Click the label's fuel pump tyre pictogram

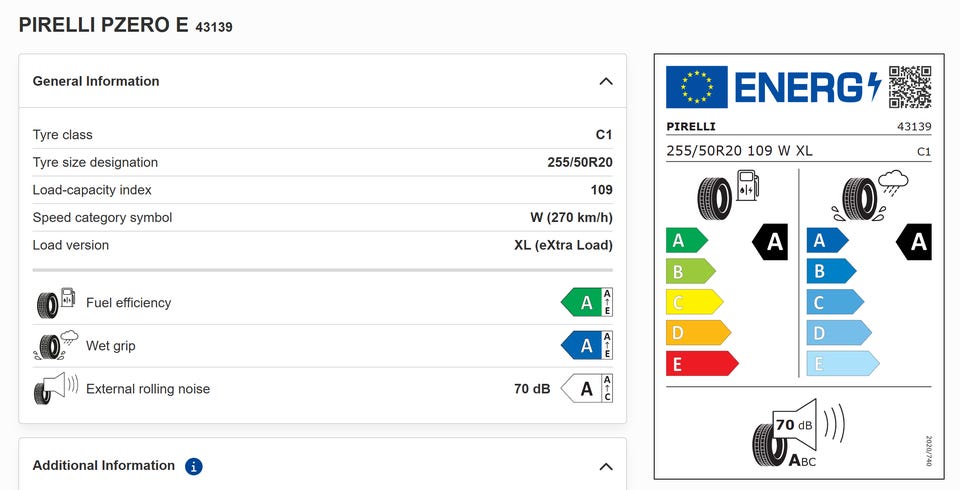tap(728, 195)
